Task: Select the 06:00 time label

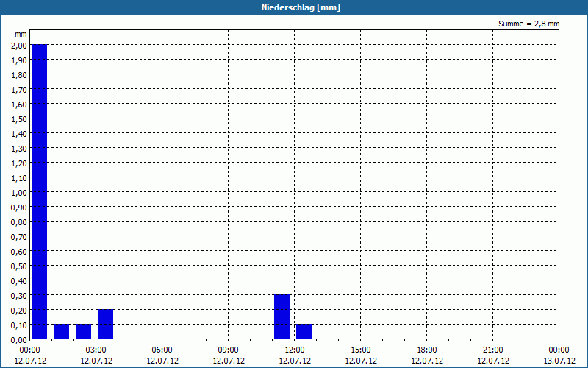Action: click(162, 350)
